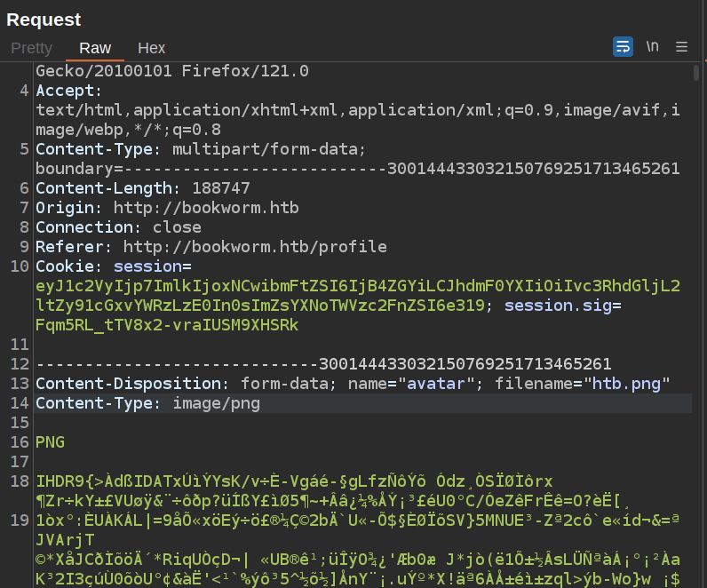Viewport: 707px width, 588px height.
Task: Click the Connection header's close value
Action: coord(177,227)
